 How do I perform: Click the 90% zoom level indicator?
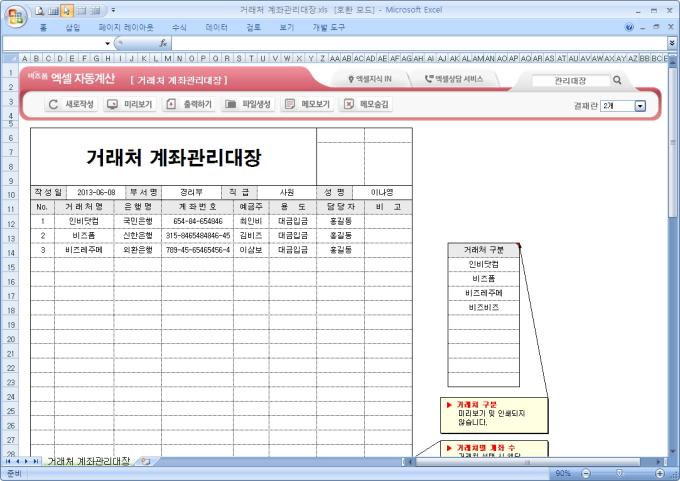point(562,473)
